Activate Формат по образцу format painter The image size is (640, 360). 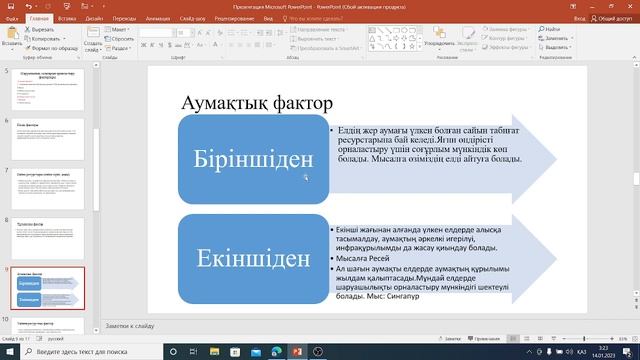[x=51, y=48]
